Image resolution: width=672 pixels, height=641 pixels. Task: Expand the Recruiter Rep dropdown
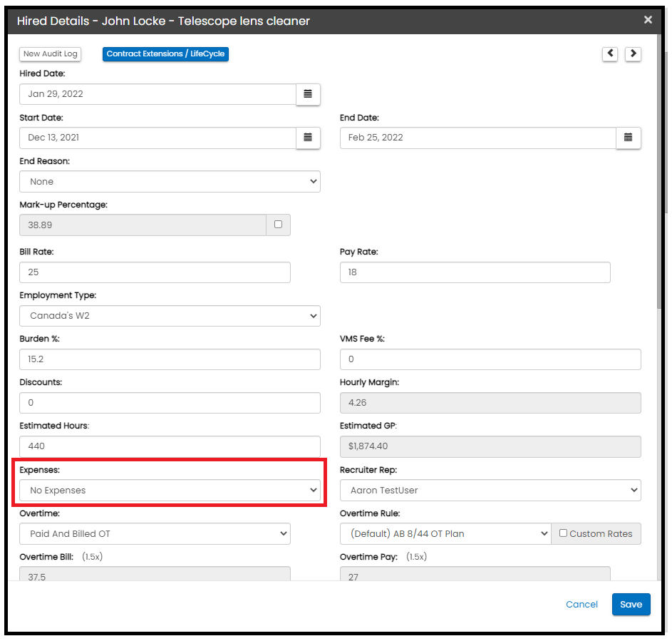point(490,490)
